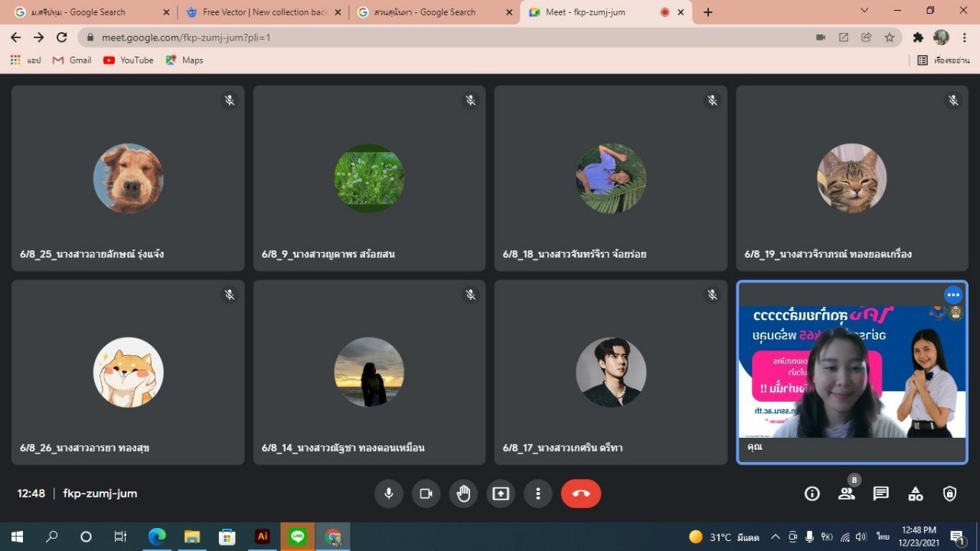Bookmark this page with star icon
Viewport: 980px width, 551px height.
[x=890, y=37]
